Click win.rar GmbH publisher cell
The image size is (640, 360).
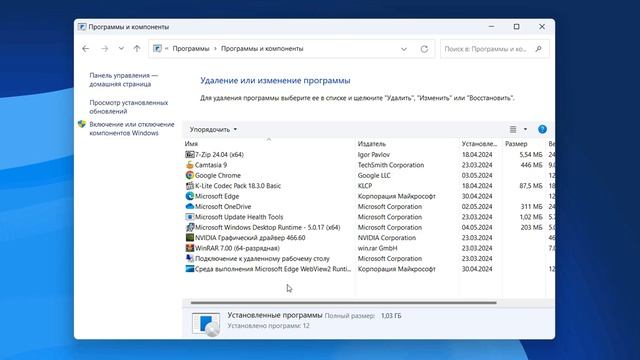pyautogui.click(x=377, y=248)
